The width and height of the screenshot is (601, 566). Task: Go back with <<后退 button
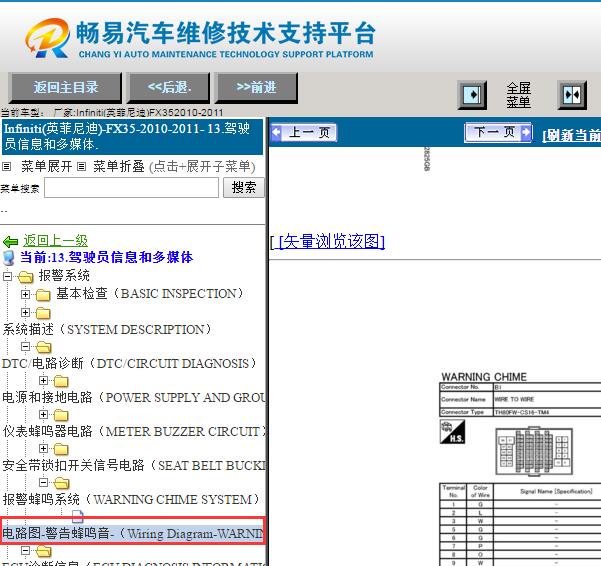coord(169,88)
